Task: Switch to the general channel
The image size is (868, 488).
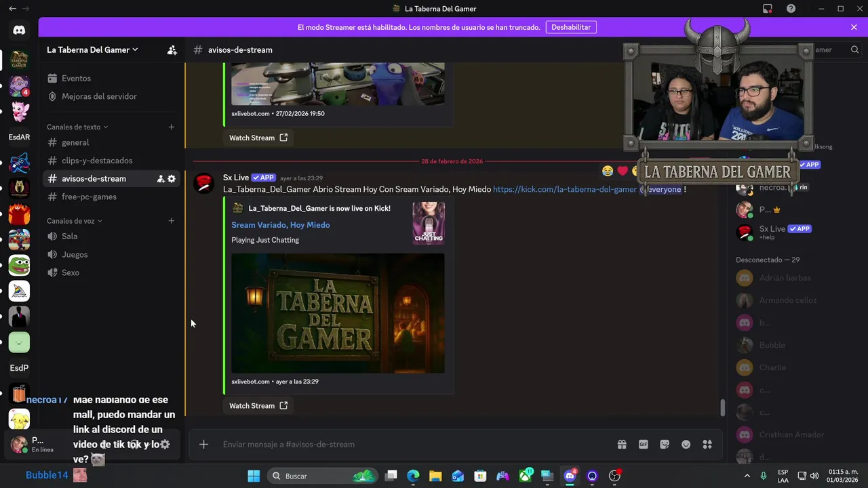Action: [x=111, y=142]
